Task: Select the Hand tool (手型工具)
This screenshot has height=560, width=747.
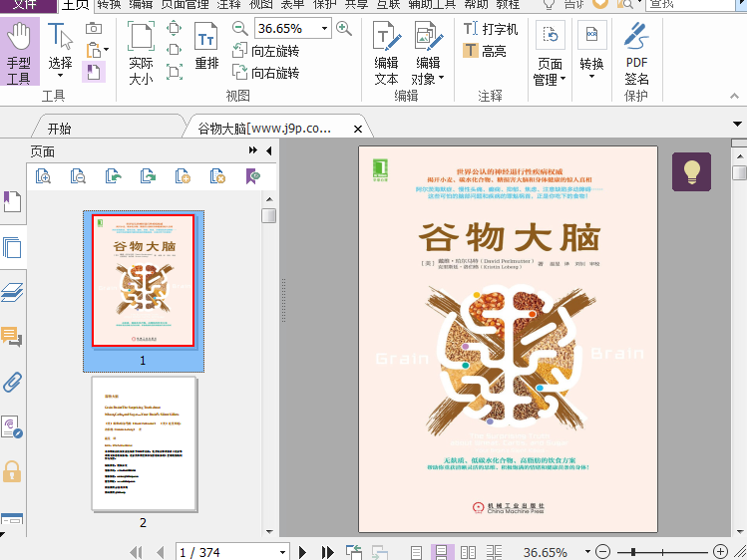Action: pyautogui.click(x=19, y=52)
